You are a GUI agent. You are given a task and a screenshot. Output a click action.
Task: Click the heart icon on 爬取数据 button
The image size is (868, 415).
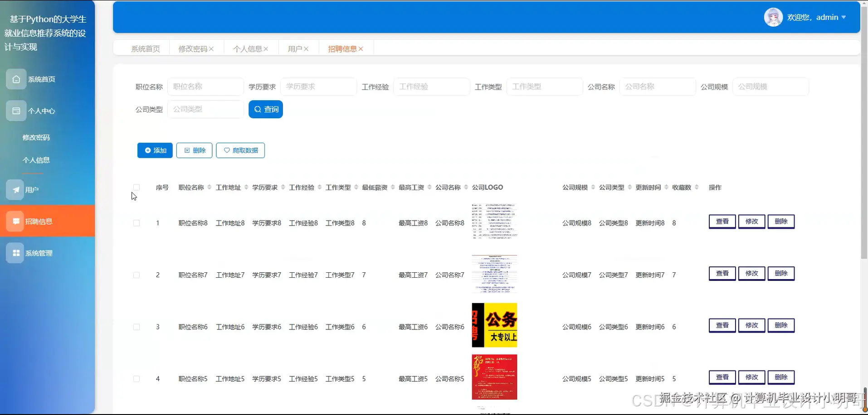pyautogui.click(x=227, y=150)
